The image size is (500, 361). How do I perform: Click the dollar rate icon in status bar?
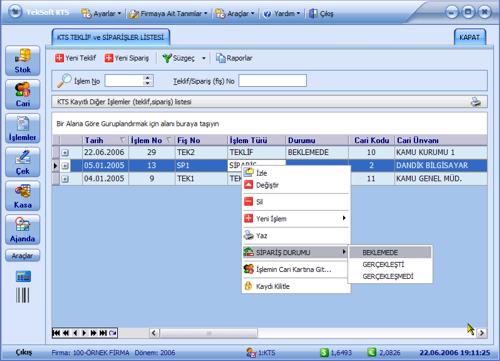(324, 352)
